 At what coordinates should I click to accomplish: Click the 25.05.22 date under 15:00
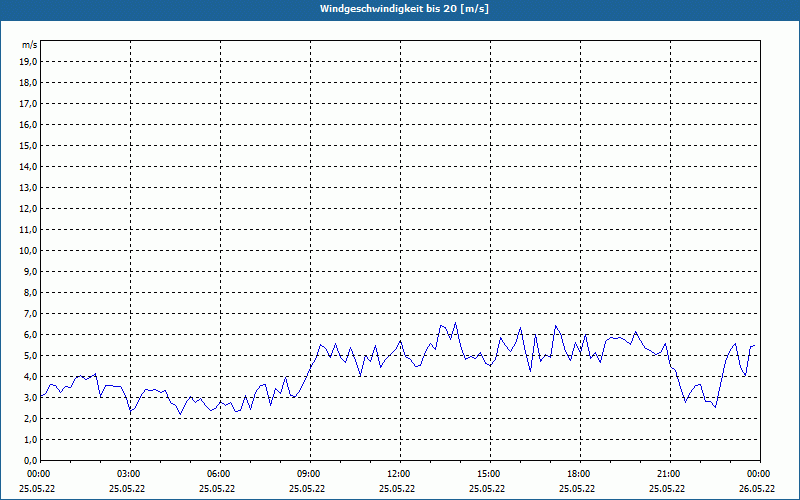click(487, 488)
